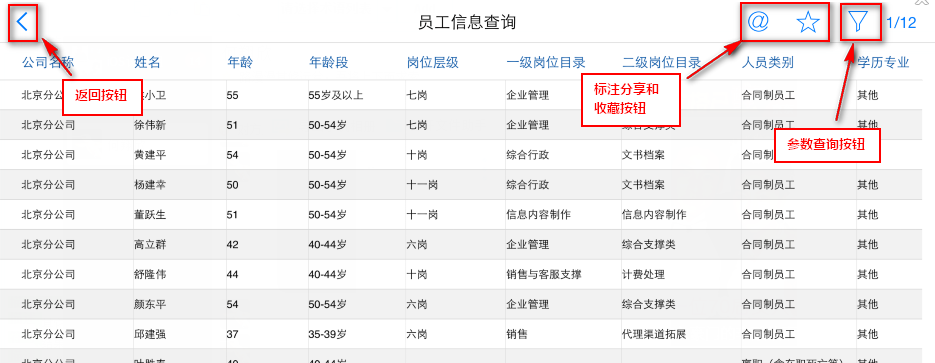
Task: Click 综合行政 in 黄建平's row
Action: (527, 155)
